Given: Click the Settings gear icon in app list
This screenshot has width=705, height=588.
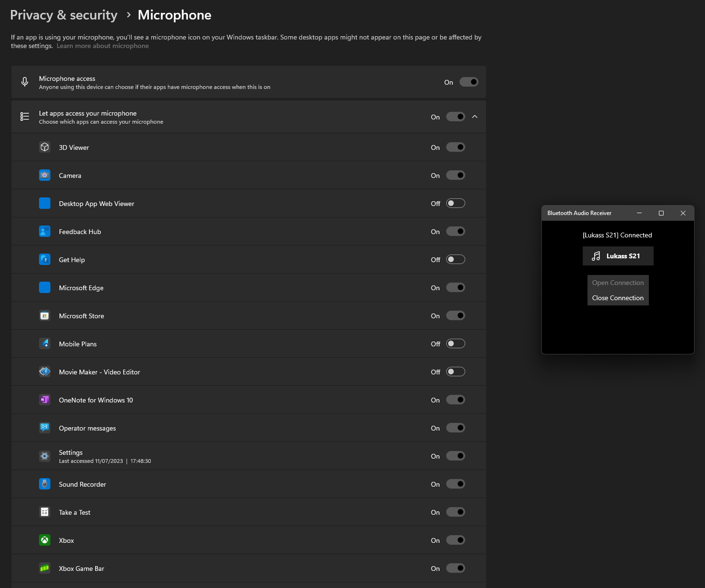Looking at the screenshot, I should coord(45,456).
